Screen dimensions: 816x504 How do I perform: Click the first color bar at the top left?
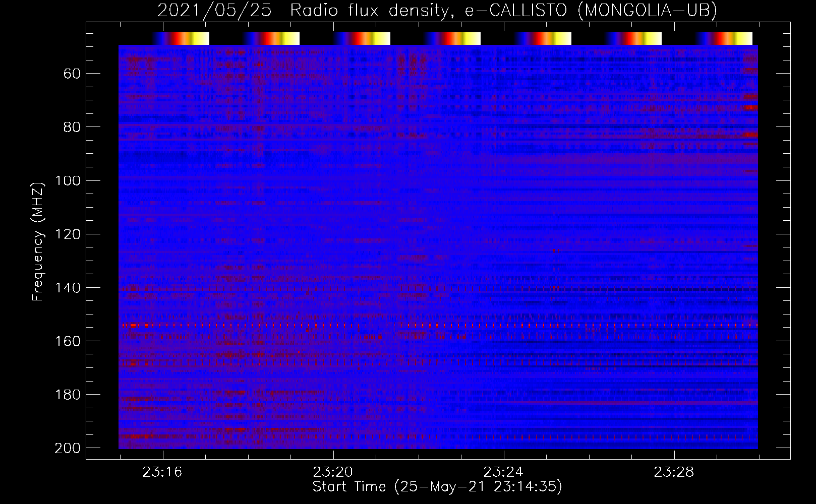point(181,38)
